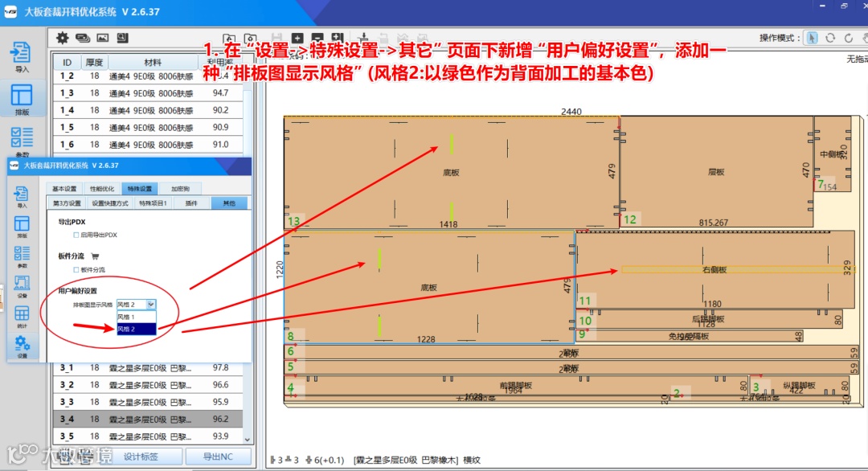Open the 第3方设置 sub-tab
This screenshot has width=868, height=471.
67,203
